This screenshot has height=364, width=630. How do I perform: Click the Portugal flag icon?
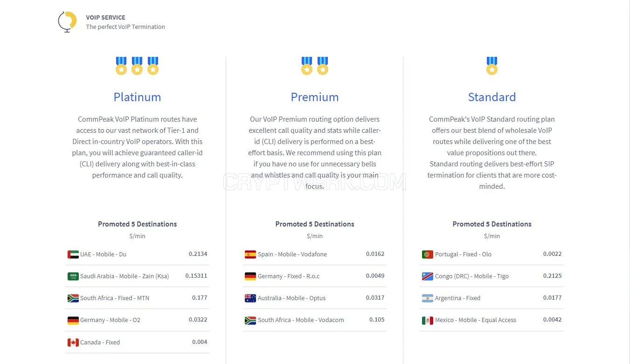click(x=428, y=254)
